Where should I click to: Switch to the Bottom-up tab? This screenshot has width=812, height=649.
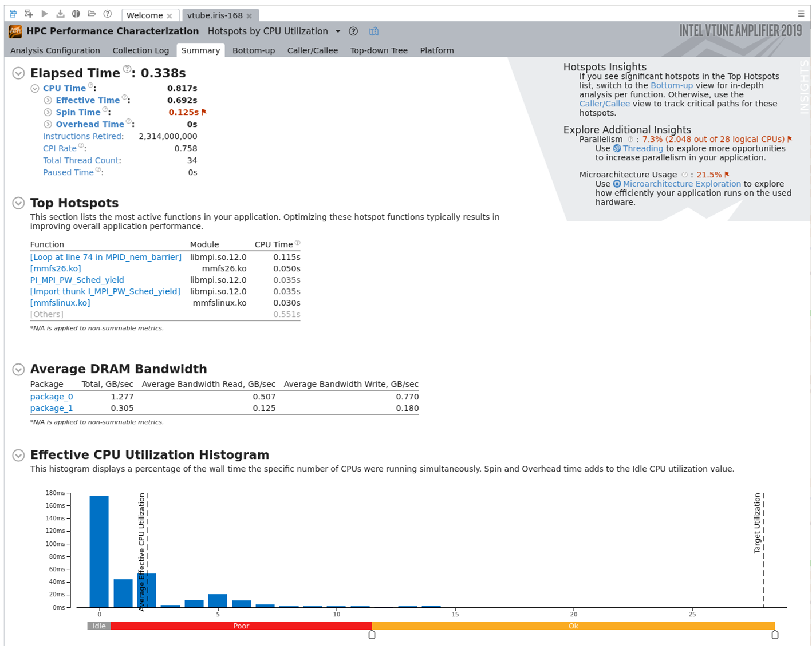click(253, 50)
